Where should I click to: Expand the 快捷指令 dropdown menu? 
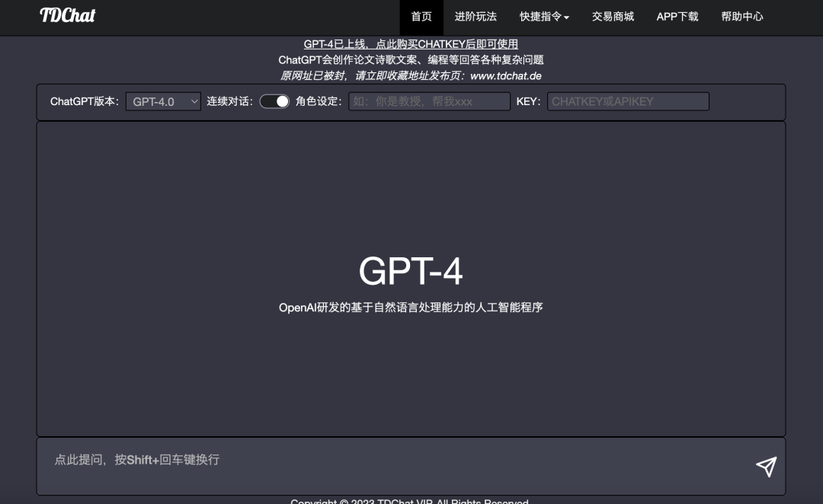coord(544,17)
